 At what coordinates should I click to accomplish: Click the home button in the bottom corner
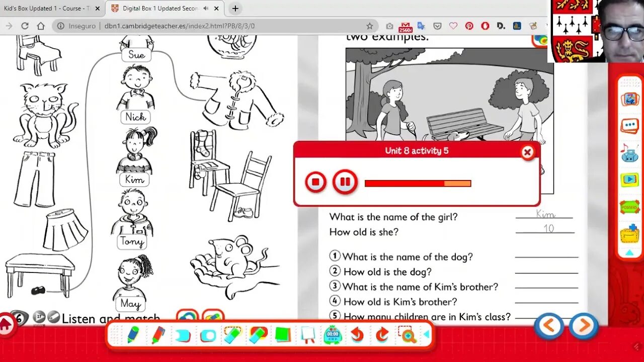click(6, 326)
